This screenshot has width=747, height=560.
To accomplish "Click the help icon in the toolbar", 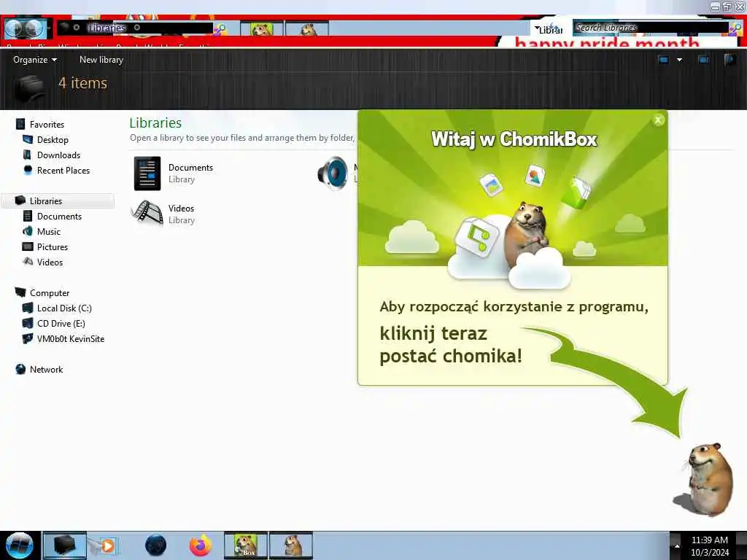I will click(729, 60).
